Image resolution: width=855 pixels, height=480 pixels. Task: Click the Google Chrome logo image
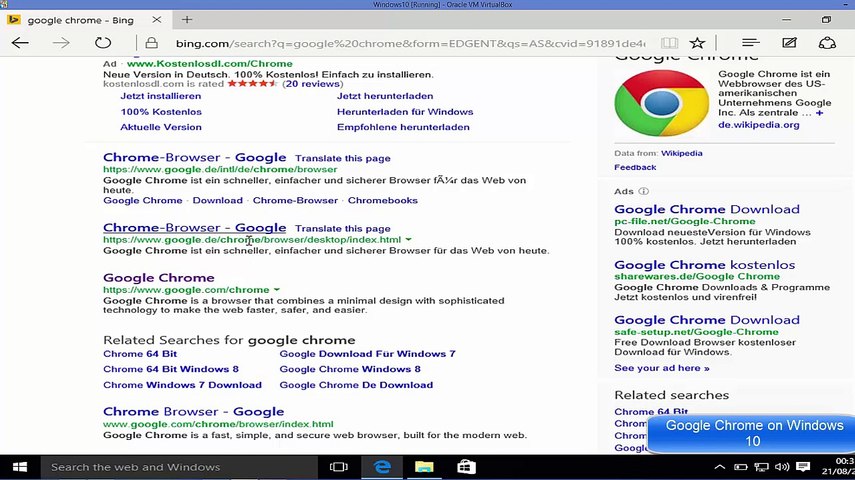point(661,103)
